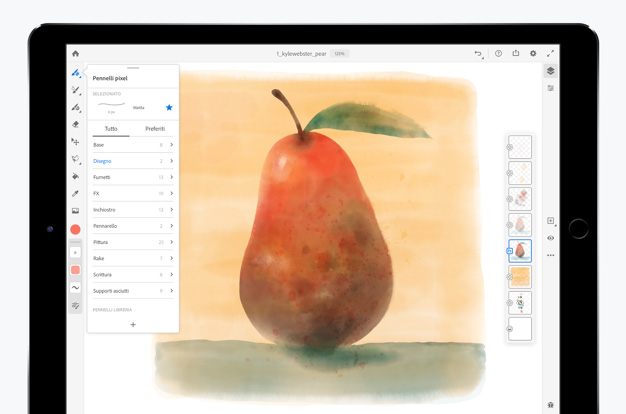
Task: Select the Live brushes tool
Action: (x=75, y=90)
